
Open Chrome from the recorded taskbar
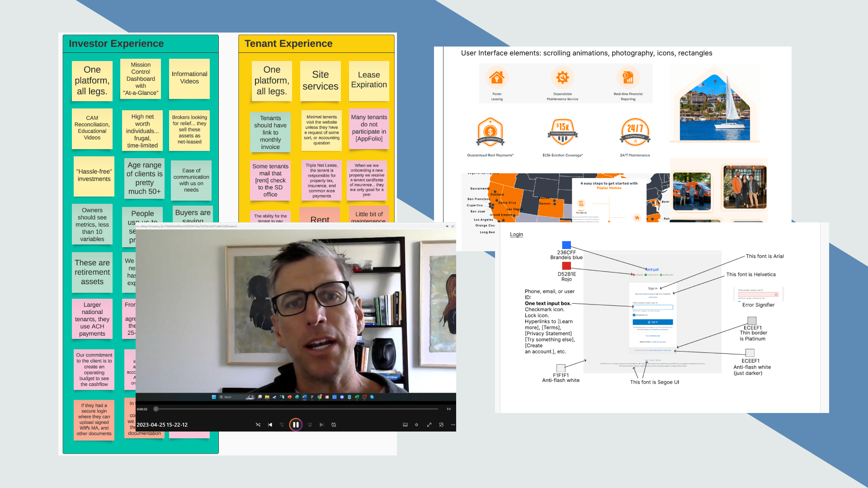[x=319, y=397]
